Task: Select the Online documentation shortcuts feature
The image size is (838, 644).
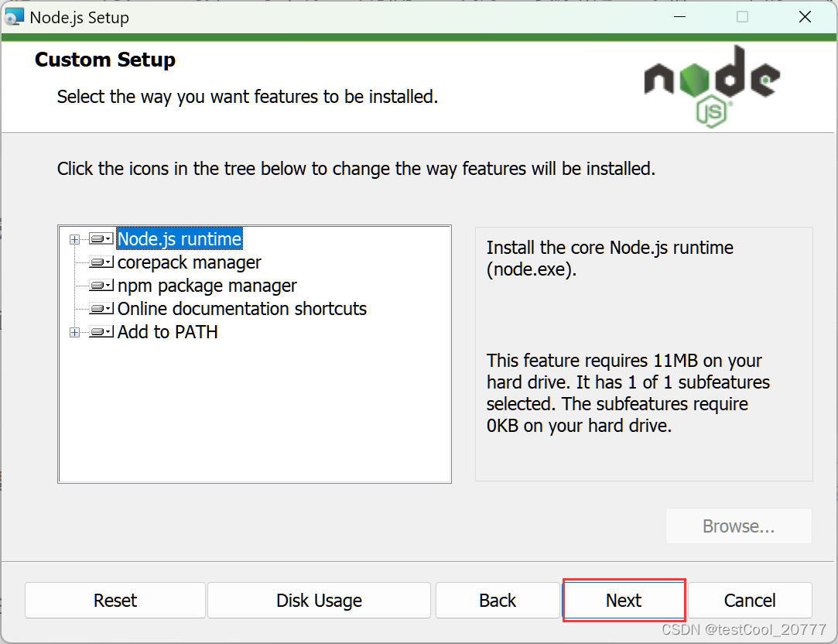Action: coord(241,308)
